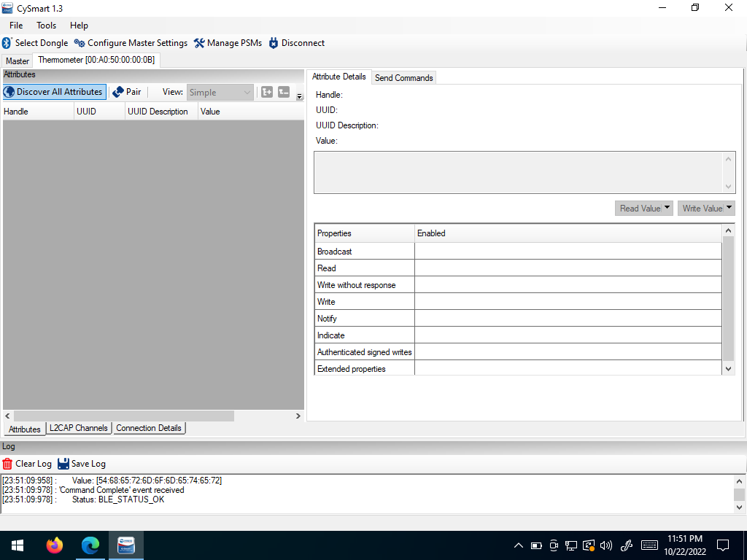Viewport: 747px width, 560px height.
Task: Click Clear Log trash icon
Action: pos(7,464)
